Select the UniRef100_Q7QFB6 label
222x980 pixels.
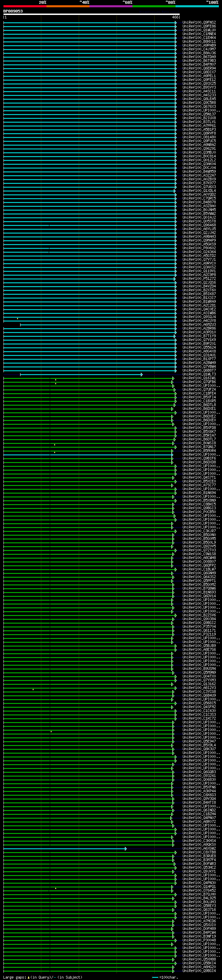[x=199, y=382]
